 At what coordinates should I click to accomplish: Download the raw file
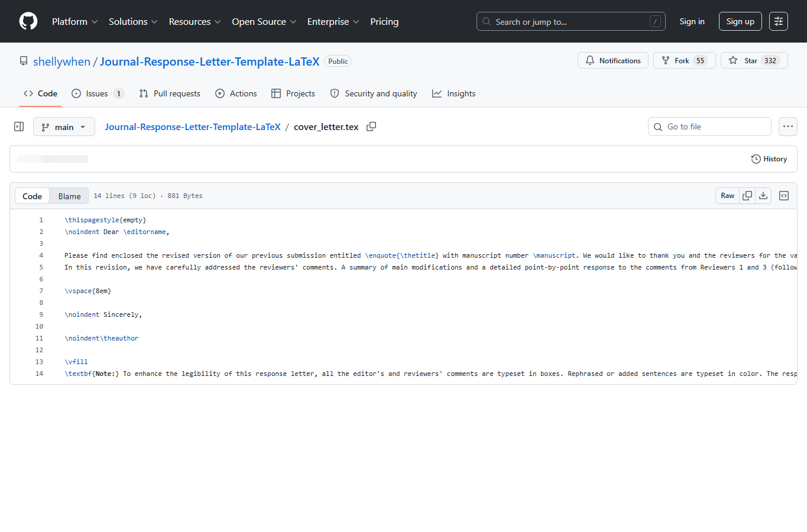click(763, 196)
